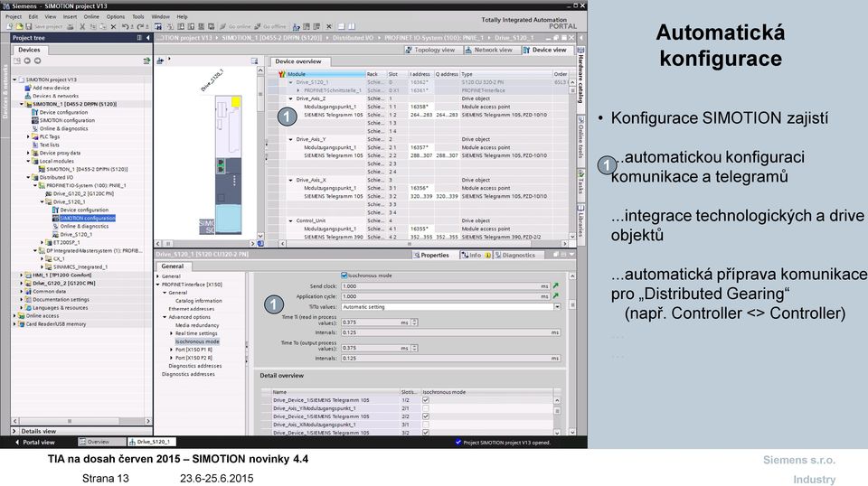Select Media redundancy in properties navigation
This screenshot has width=868, height=486.
[x=197, y=325]
